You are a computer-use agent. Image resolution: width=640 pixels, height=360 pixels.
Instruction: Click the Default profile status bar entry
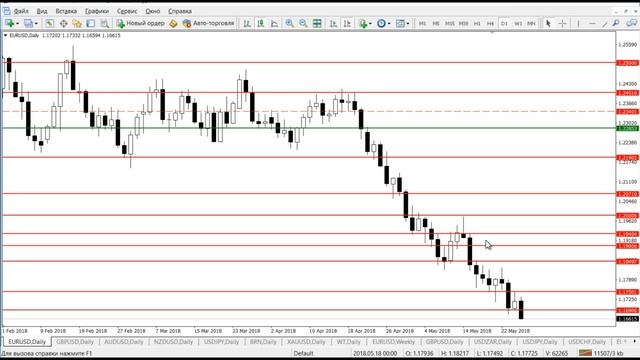(x=303, y=353)
